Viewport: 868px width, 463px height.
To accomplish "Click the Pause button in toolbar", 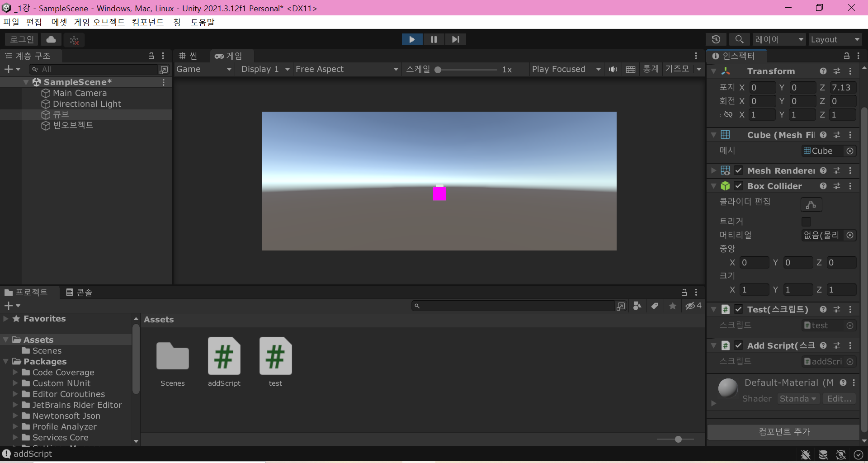I will click(x=434, y=39).
